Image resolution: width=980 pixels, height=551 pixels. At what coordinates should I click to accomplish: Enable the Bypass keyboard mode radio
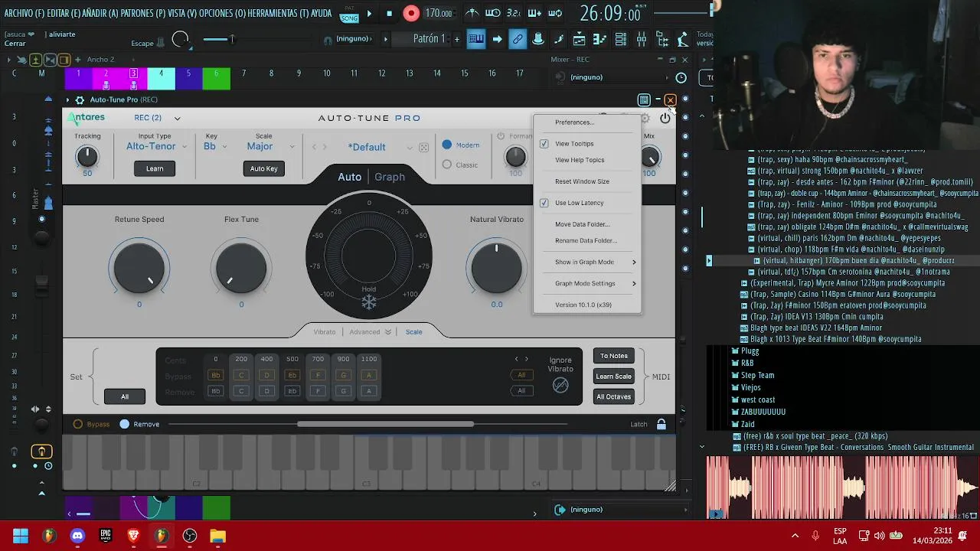(x=78, y=424)
